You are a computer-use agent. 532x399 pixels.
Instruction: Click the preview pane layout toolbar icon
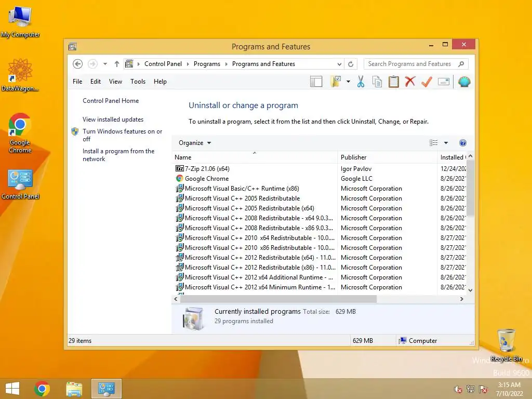316,82
